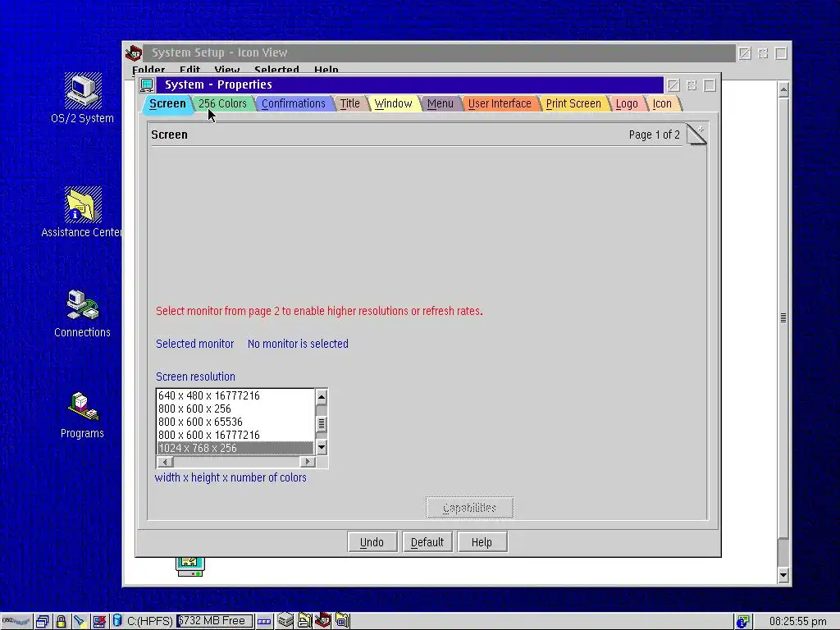Click the Help button
Image resolution: width=840 pixels, height=630 pixels.
point(482,542)
